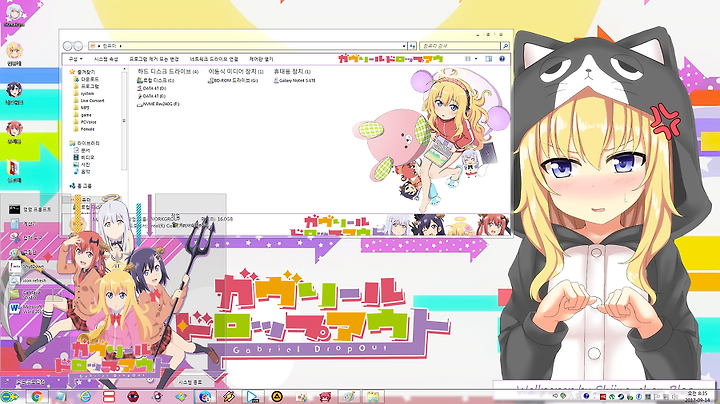Select the Galaxy Note4 S-LTE device
The image size is (720, 404).
pos(295,80)
